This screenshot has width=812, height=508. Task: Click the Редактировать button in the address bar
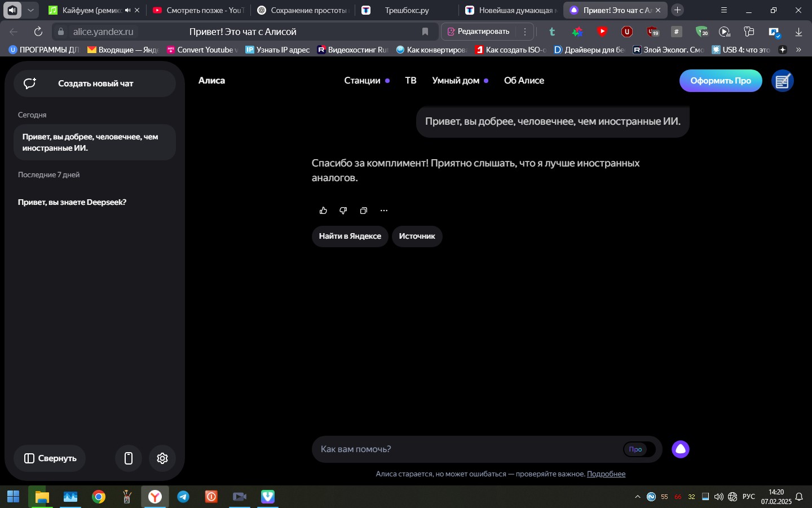coord(478,32)
